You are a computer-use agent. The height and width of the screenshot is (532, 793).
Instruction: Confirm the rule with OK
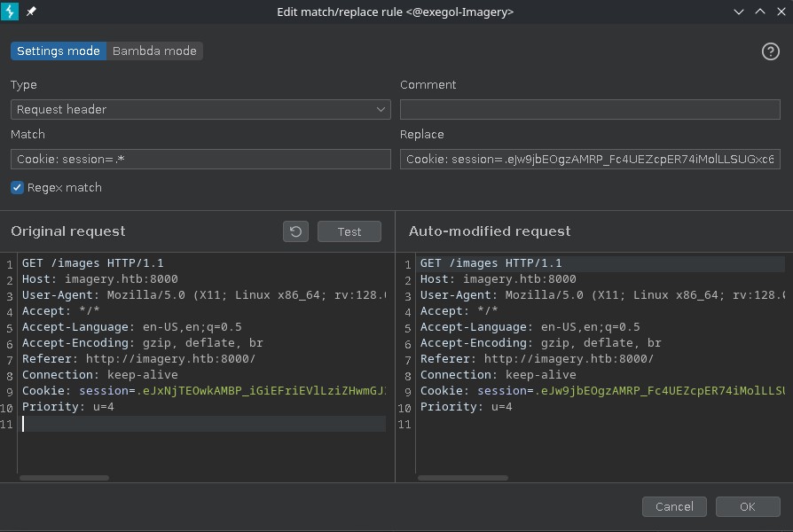(747, 506)
